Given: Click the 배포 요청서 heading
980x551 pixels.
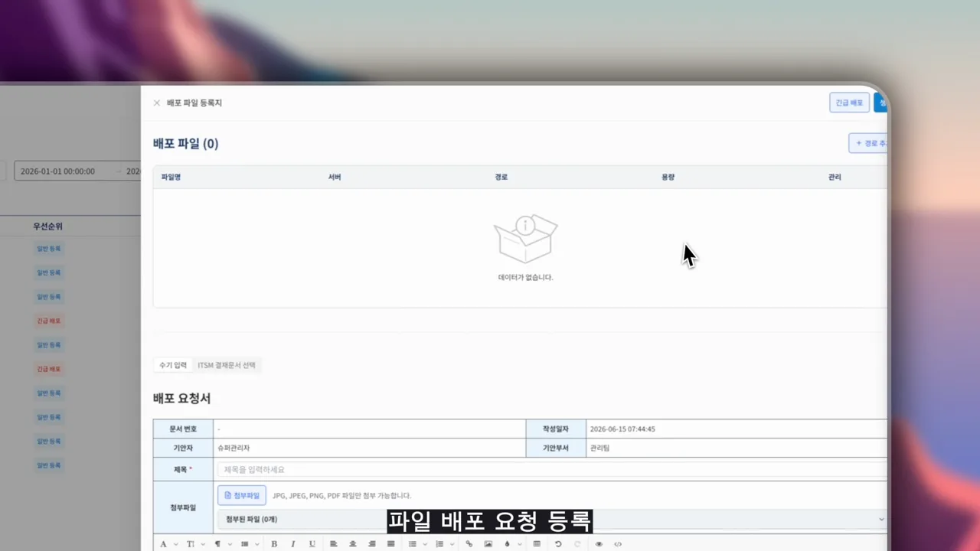Looking at the screenshot, I should coord(181,399).
